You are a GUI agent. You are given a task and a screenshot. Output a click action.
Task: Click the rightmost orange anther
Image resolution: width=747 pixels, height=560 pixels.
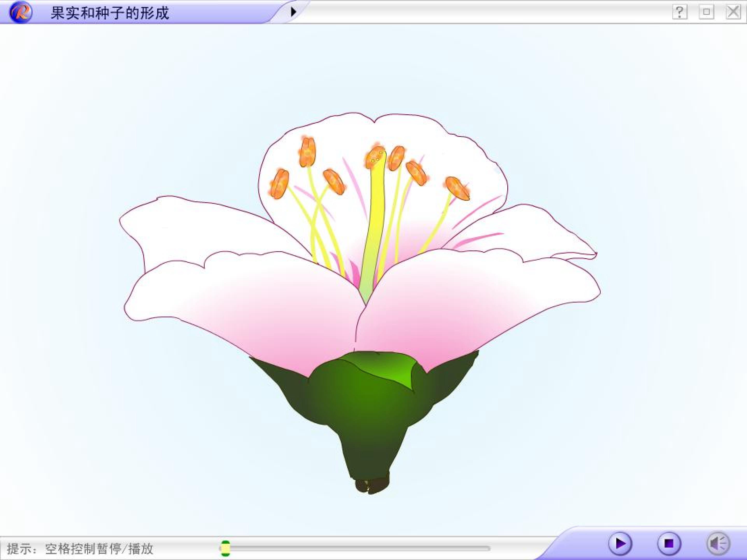[x=457, y=188]
